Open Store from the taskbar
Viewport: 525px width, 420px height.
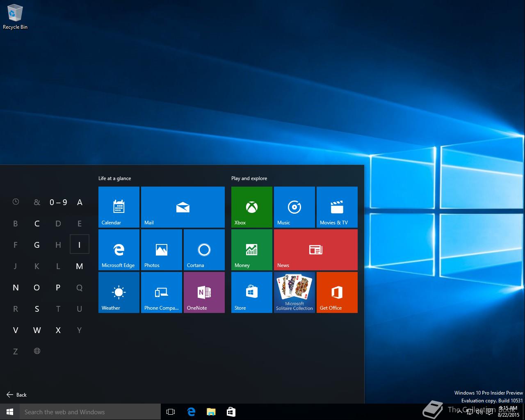point(231,412)
